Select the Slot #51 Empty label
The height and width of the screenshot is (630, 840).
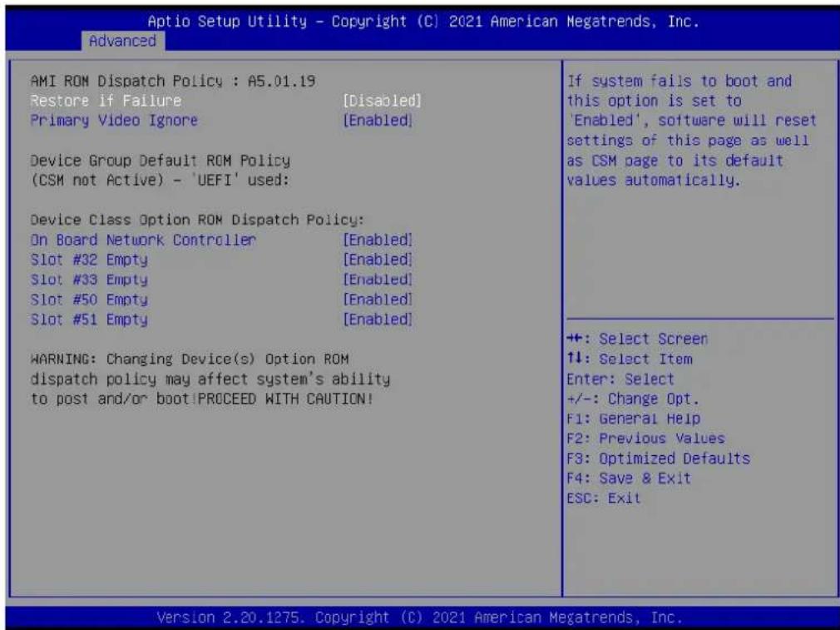(x=89, y=320)
